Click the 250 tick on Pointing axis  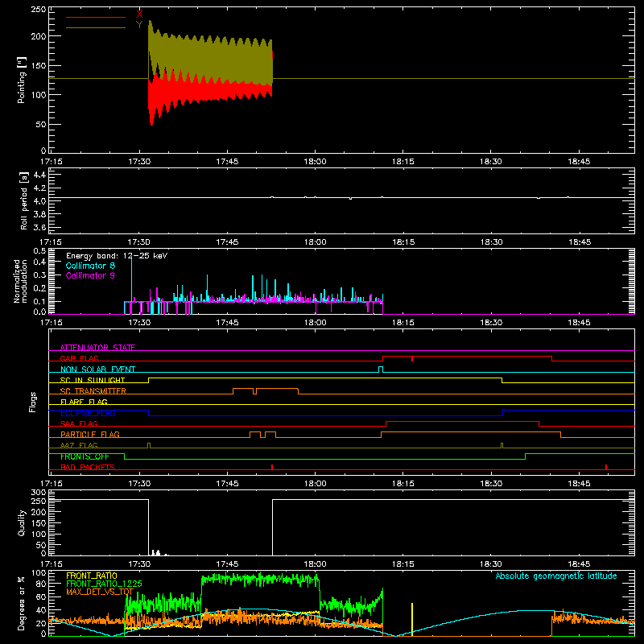pyautogui.click(x=39, y=10)
